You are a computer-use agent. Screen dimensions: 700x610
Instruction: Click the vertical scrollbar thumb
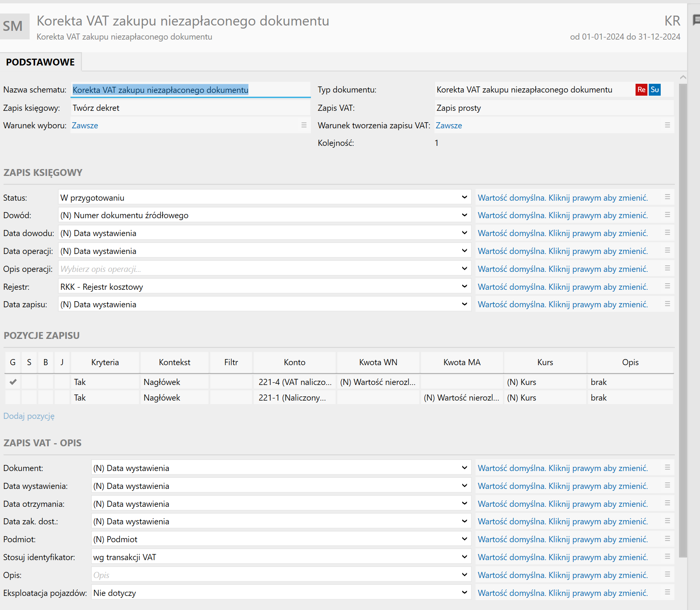[x=683, y=320]
